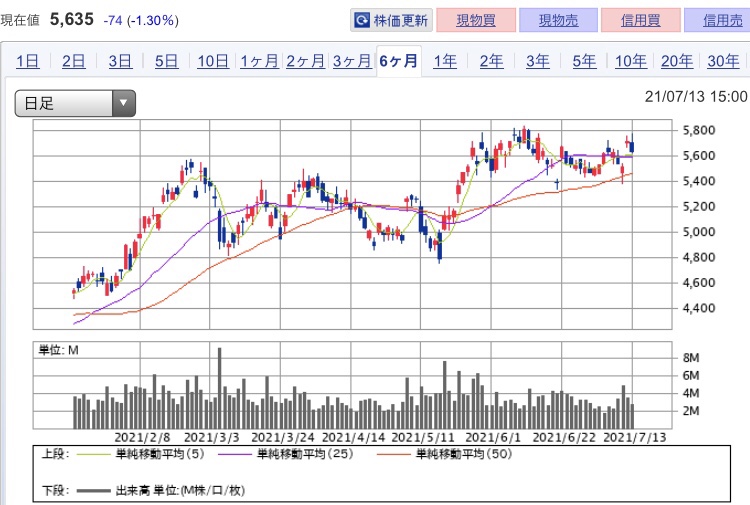Select the 2日 period tab

coord(74,61)
